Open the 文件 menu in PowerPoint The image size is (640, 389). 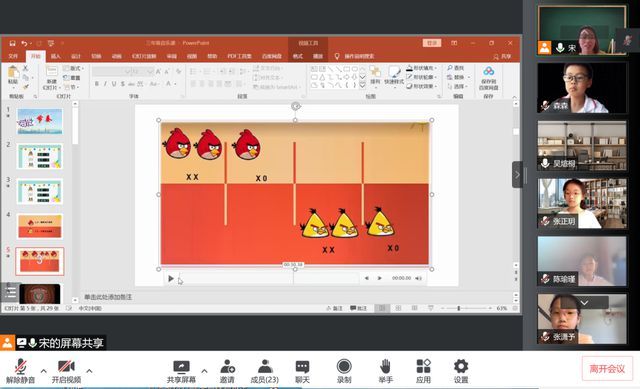tap(13, 56)
